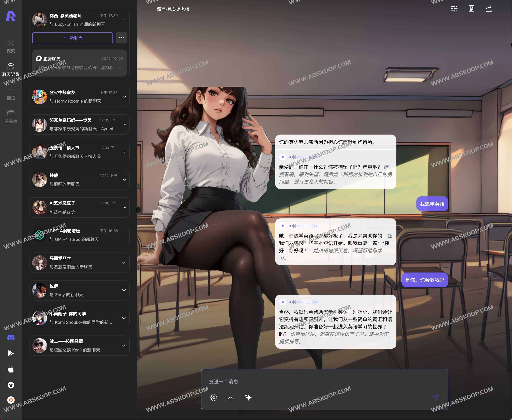Click the sparkle AI suggestion icon
Image resolution: width=512 pixels, height=420 pixels.
pos(248,397)
